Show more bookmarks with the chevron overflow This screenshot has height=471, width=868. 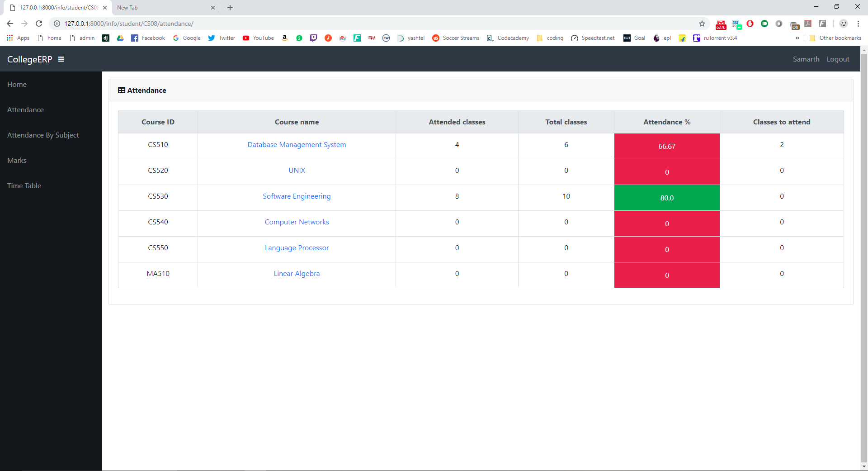pyautogui.click(x=797, y=38)
